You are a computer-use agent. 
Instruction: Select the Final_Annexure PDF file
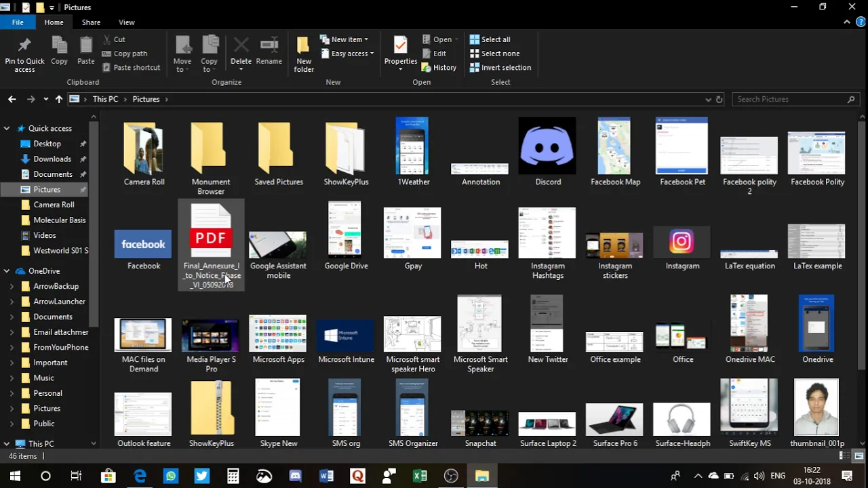coord(211,246)
